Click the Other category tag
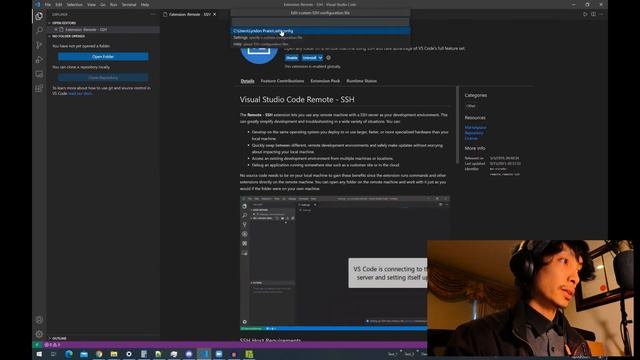Viewport: 640px width, 360px height. [x=471, y=106]
